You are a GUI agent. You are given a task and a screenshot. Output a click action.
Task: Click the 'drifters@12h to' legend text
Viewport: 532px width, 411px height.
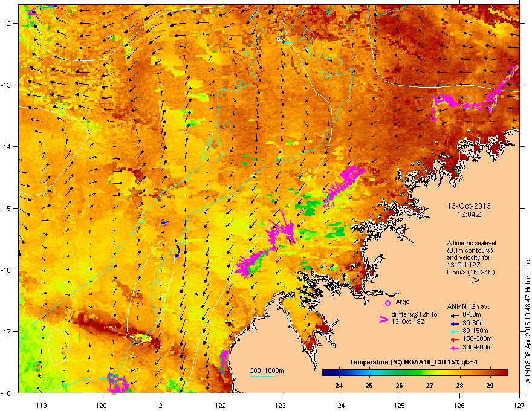pos(414,314)
